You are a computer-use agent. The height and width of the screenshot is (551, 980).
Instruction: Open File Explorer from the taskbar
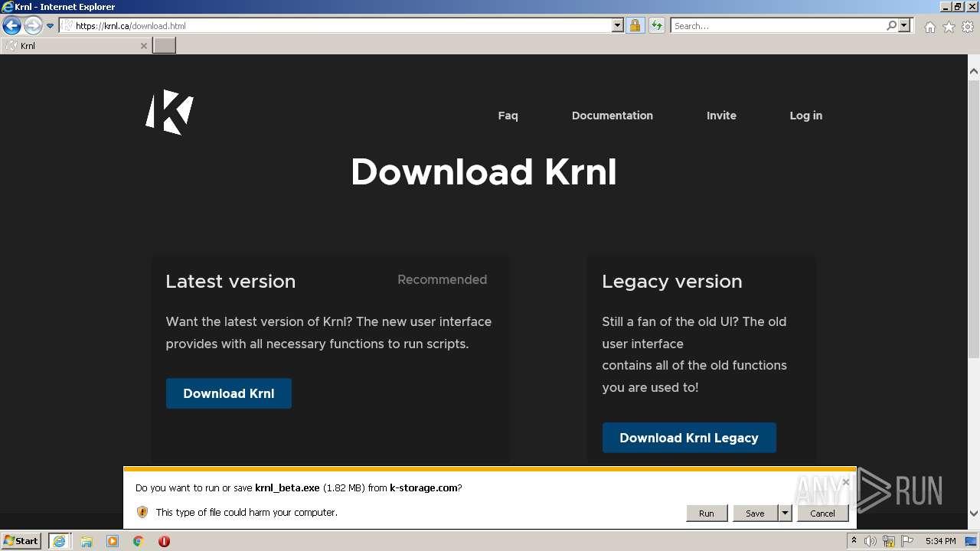pyautogui.click(x=87, y=541)
